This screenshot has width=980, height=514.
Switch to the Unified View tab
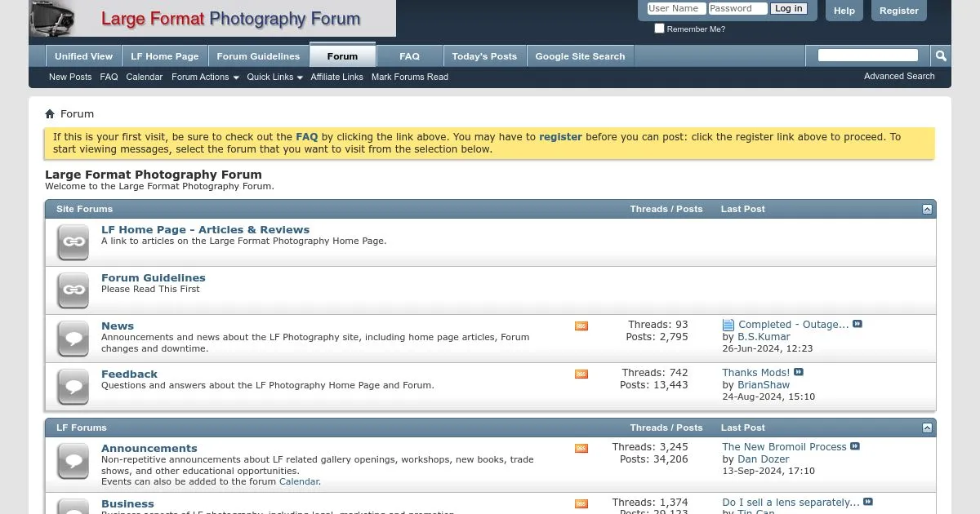83,56
